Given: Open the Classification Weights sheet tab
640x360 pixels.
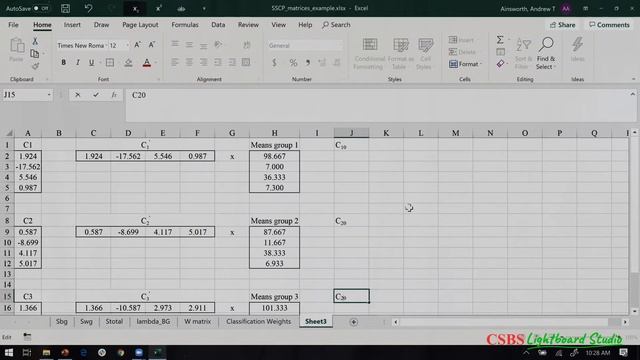Looking at the screenshot, I should coord(259,322).
